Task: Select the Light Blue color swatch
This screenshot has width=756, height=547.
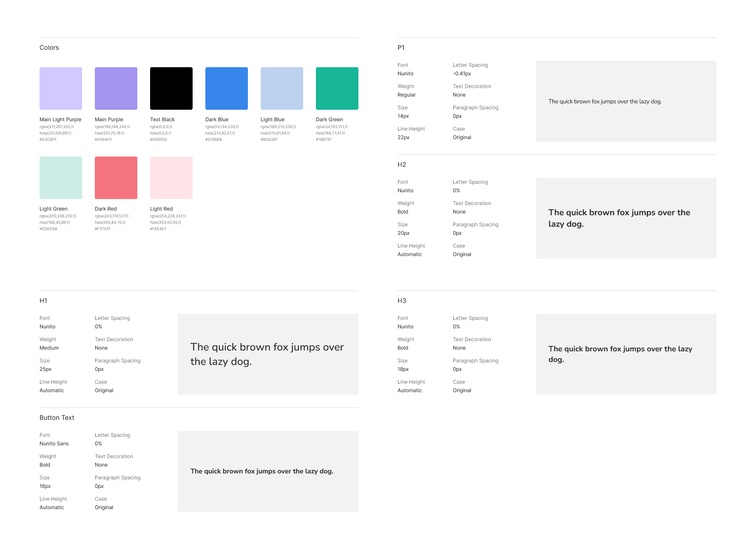Action: point(282,88)
